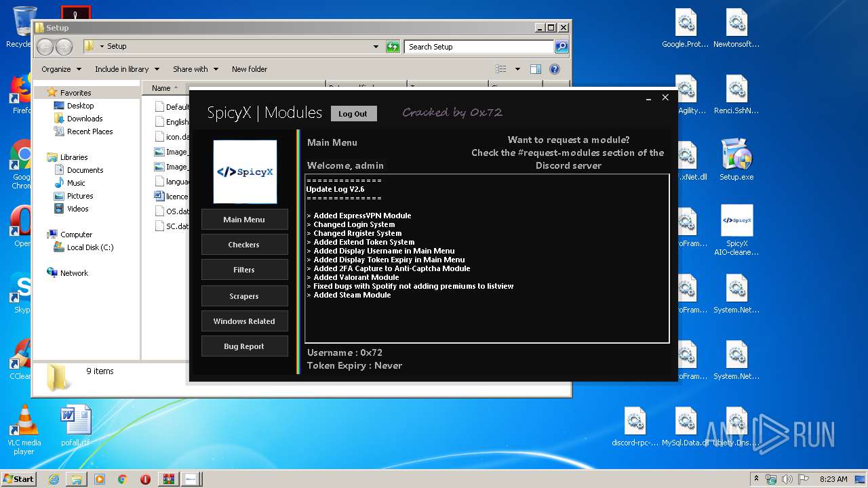The height and width of the screenshot is (488, 868).
Task: Select the SC.dat file
Action: [x=172, y=226]
